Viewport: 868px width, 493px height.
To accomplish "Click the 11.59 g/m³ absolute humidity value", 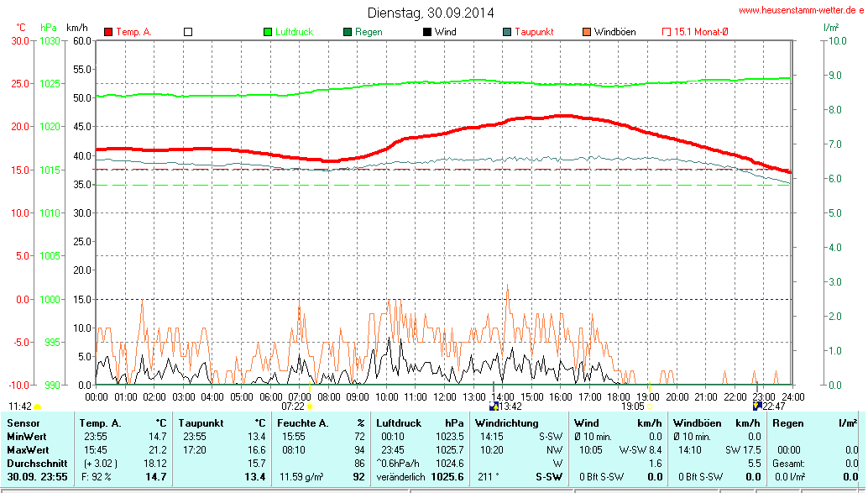I will click(x=301, y=477).
